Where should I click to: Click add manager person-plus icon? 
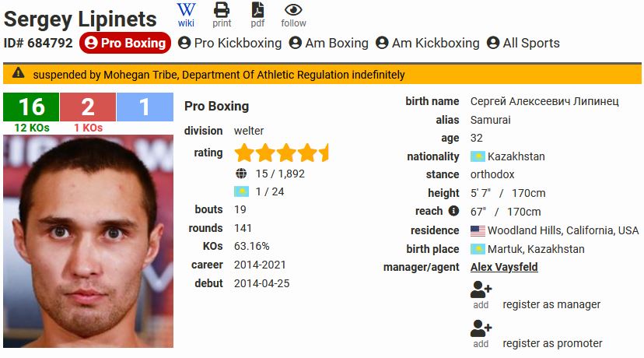[x=481, y=290]
